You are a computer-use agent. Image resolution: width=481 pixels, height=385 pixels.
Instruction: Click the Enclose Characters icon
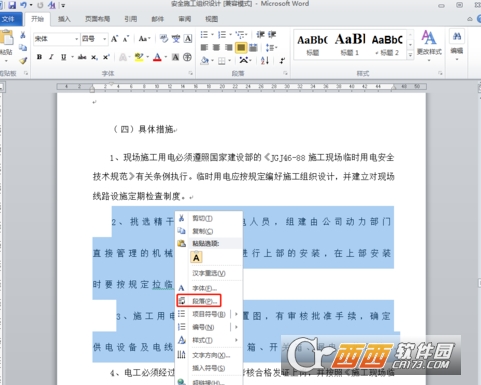[x=187, y=57]
